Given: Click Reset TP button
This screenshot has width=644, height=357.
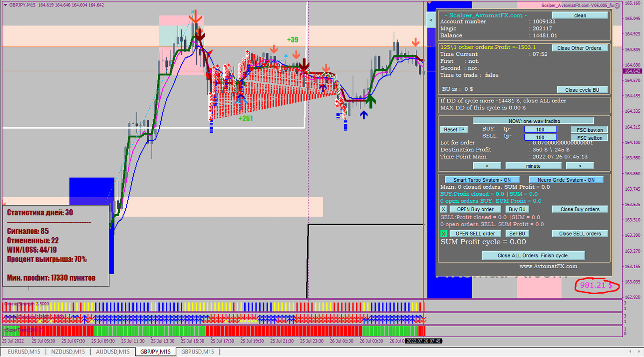Looking at the screenshot, I should click(454, 129).
